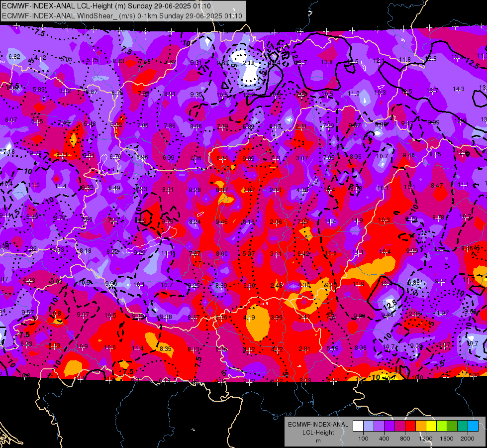This screenshot has width=487, height=448.
Task: Click the grid value 6.16
Action: tap(248, 222)
